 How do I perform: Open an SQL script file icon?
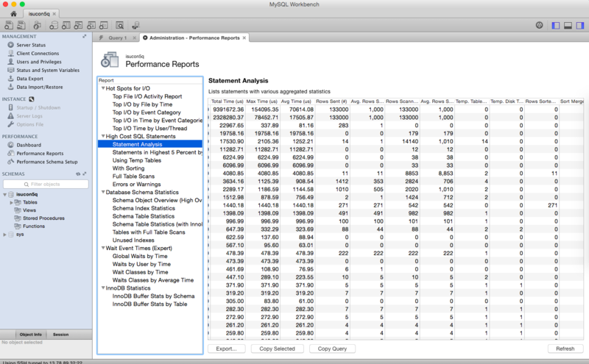coord(21,25)
